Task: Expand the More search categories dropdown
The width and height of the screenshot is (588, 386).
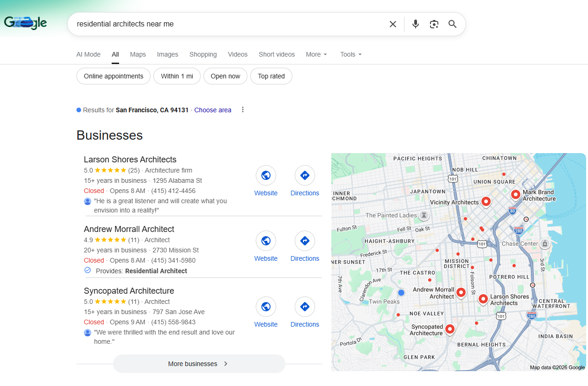Action: coord(316,54)
